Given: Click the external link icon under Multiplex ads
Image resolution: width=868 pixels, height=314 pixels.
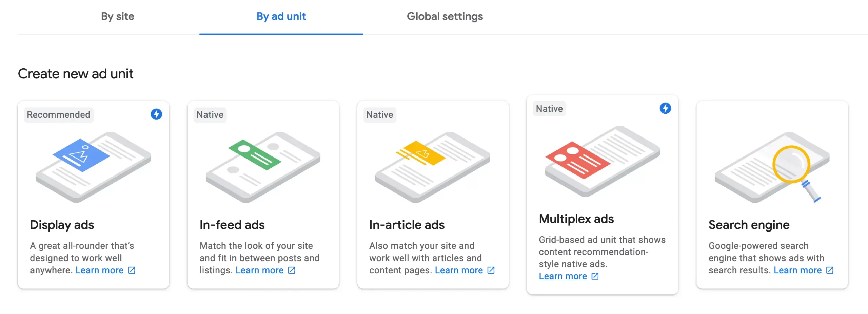Looking at the screenshot, I should (595, 276).
